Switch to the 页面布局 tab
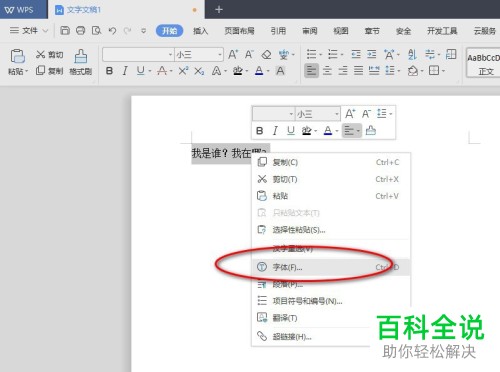 click(239, 31)
